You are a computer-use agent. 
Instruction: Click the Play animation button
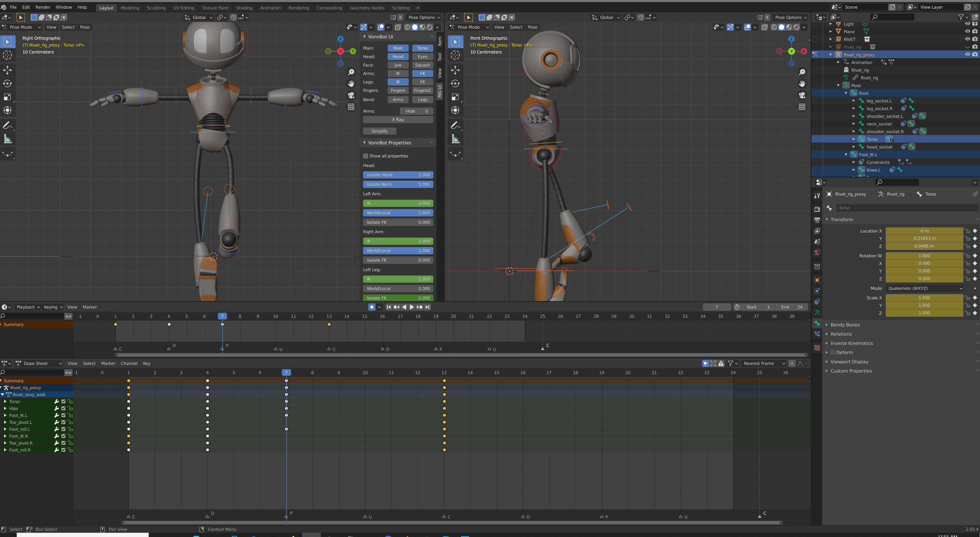tap(412, 307)
